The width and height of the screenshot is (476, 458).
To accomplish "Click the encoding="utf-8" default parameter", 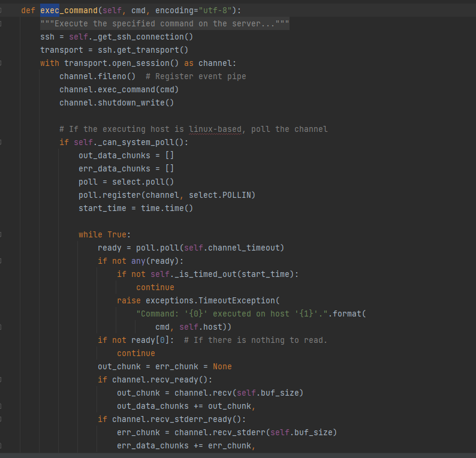I will coord(194,11).
